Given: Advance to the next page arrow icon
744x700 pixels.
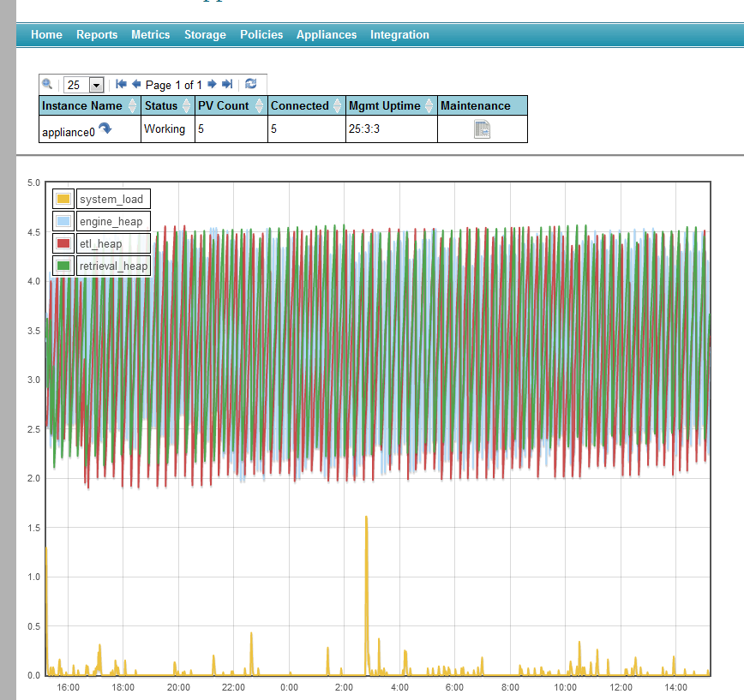Looking at the screenshot, I should (212, 84).
